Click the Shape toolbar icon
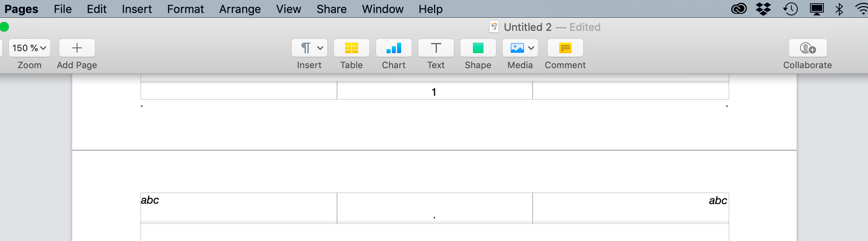 pyautogui.click(x=478, y=48)
